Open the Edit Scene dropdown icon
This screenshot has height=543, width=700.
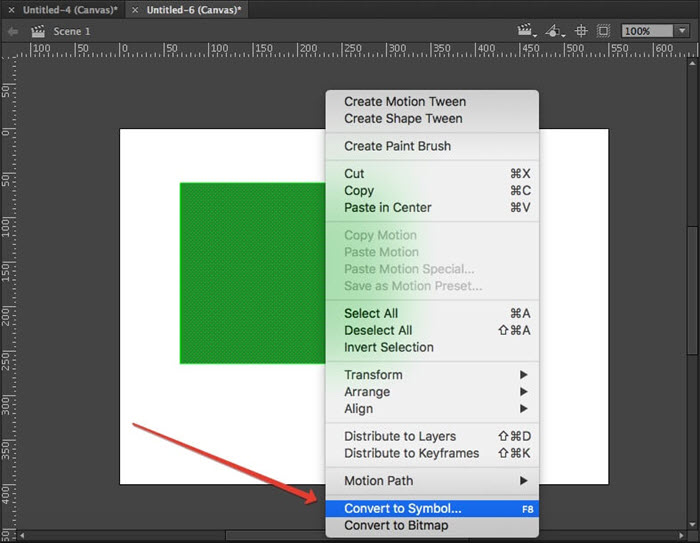526,31
